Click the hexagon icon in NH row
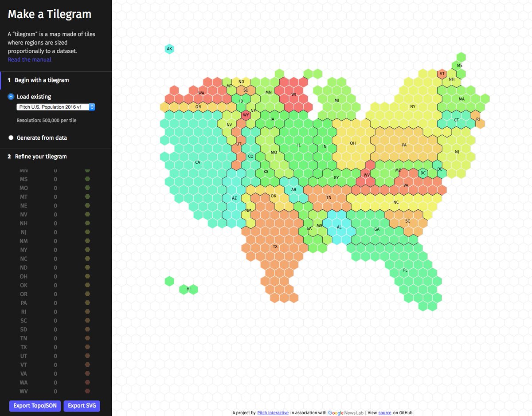This screenshot has height=416, width=532. point(87,224)
